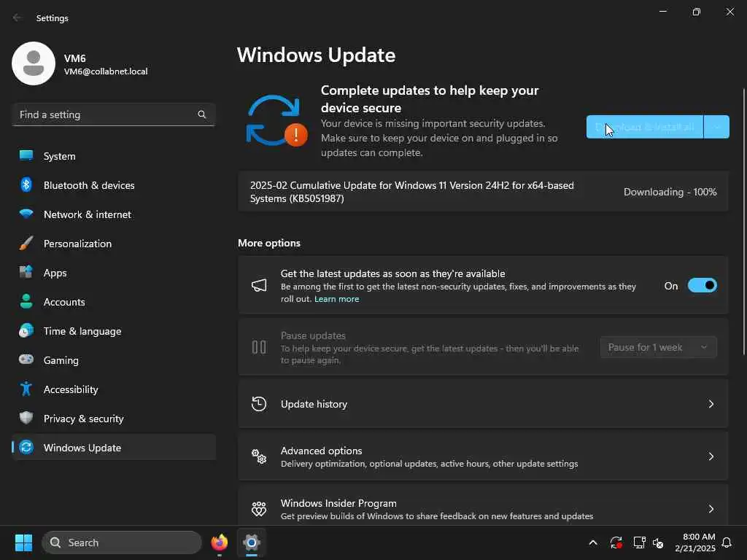Open the Windows Start button
This screenshot has height=560, width=747.
(x=23, y=542)
